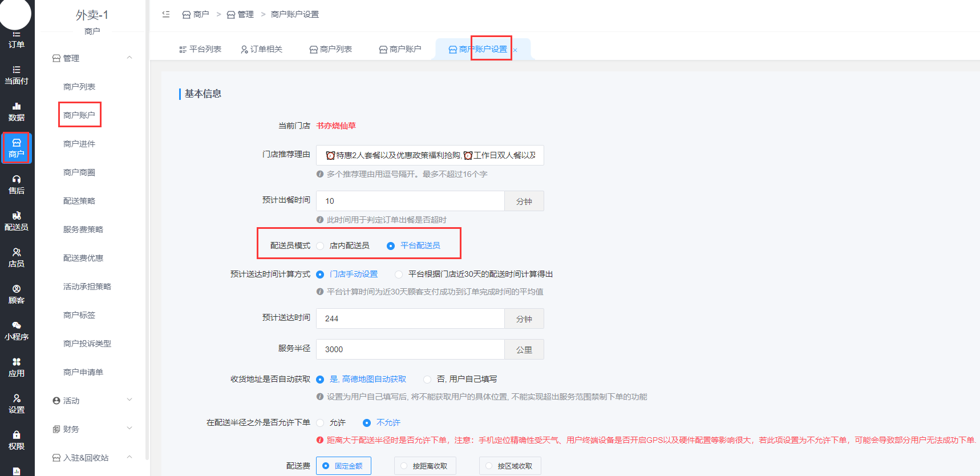Open the 店员 sidebar icon
Screen dimensions: 980x476
pyautogui.click(x=17, y=258)
